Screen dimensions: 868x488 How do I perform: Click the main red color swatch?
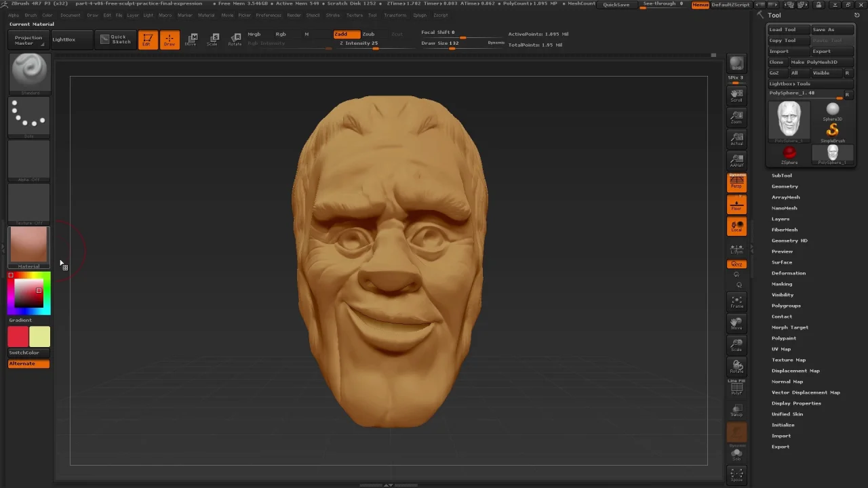(18, 337)
